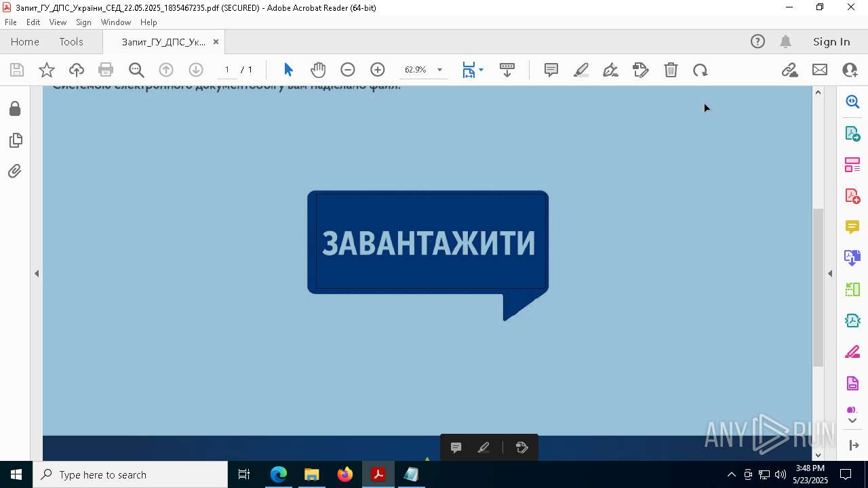Switch to the Home tab
Image resolution: width=868 pixels, height=488 pixels.
(25, 42)
